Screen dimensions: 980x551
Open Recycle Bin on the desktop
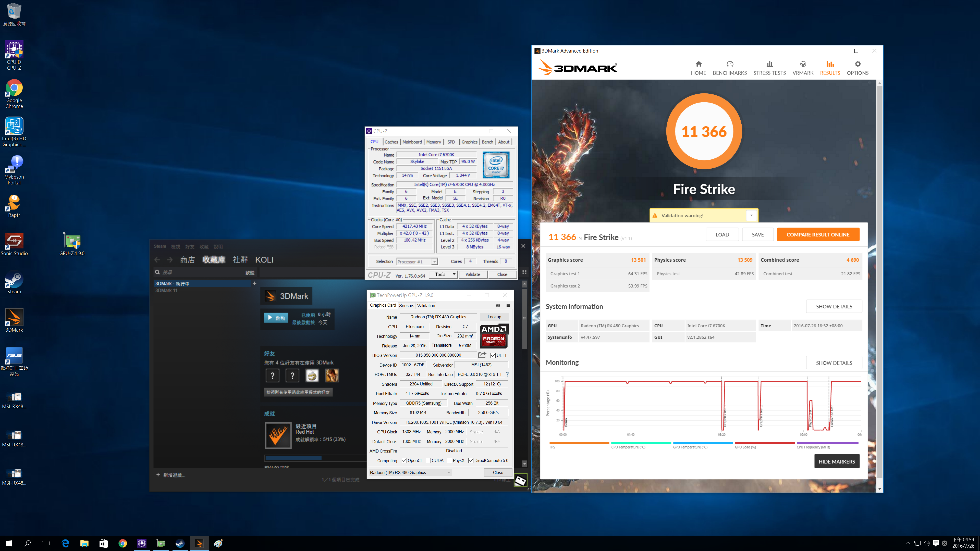coord(14,15)
